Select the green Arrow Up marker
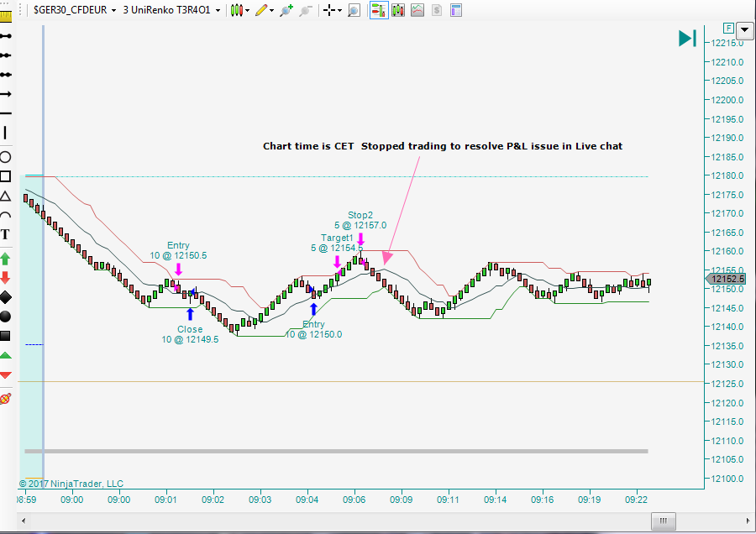 coord(5,259)
